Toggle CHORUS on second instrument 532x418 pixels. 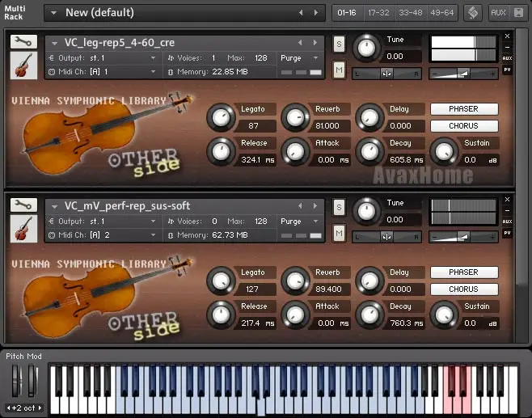coord(464,289)
